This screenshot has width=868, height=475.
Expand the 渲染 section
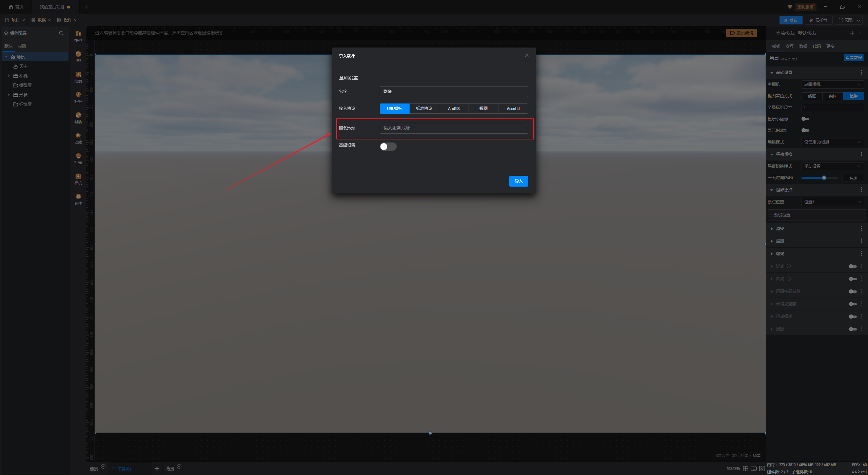click(780, 229)
